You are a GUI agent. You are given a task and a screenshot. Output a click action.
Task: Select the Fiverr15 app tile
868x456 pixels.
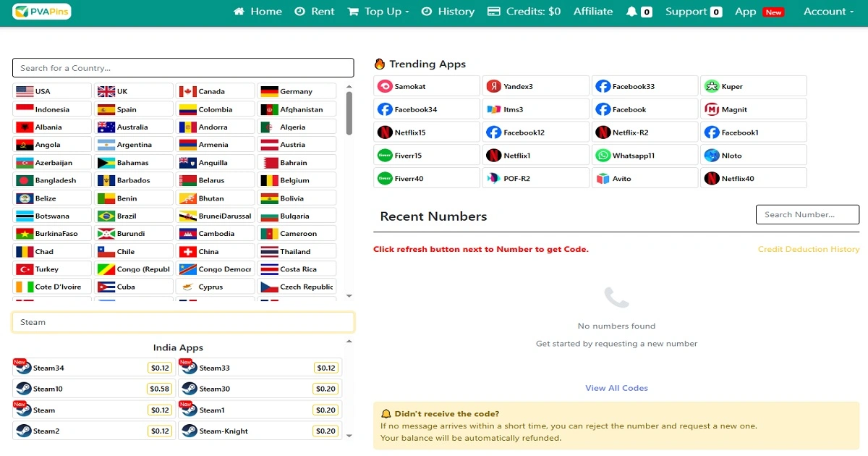pyautogui.click(x=427, y=156)
